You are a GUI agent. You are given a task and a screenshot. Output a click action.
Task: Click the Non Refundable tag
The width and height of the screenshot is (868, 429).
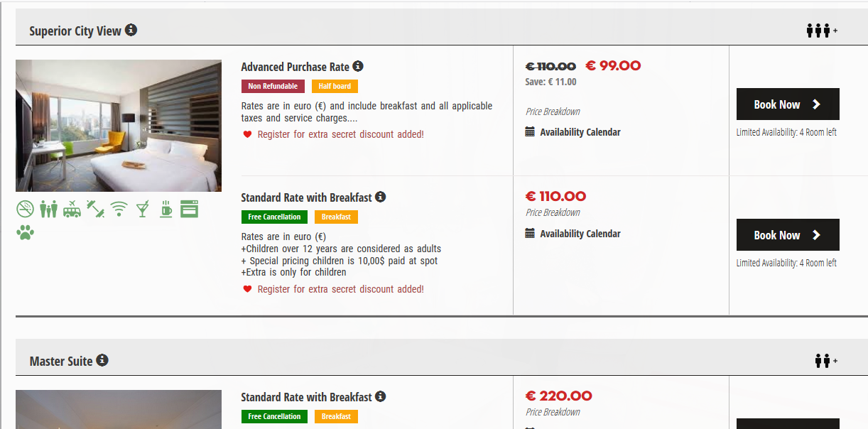tap(273, 86)
